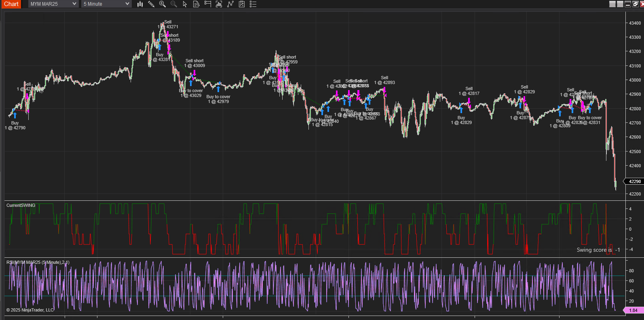Click the 20 level on RSI axis
Image resolution: width=644 pixels, height=320 pixels.
631,301
